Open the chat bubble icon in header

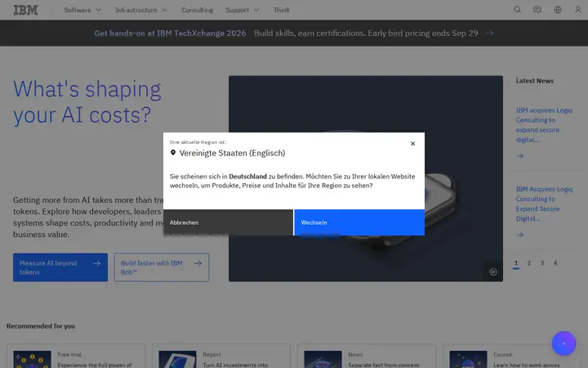(537, 10)
